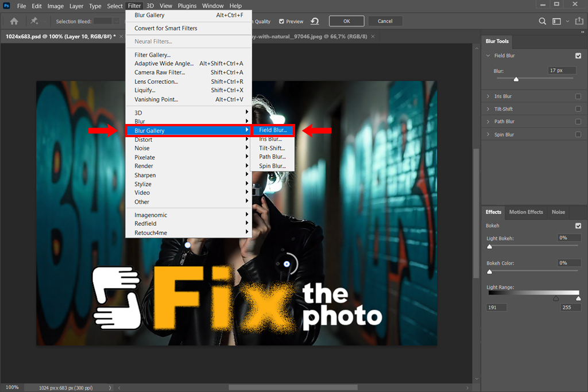Choose Tilt-Shift from the submenu
The width and height of the screenshot is (588, 392).
[x=272, y=148]
